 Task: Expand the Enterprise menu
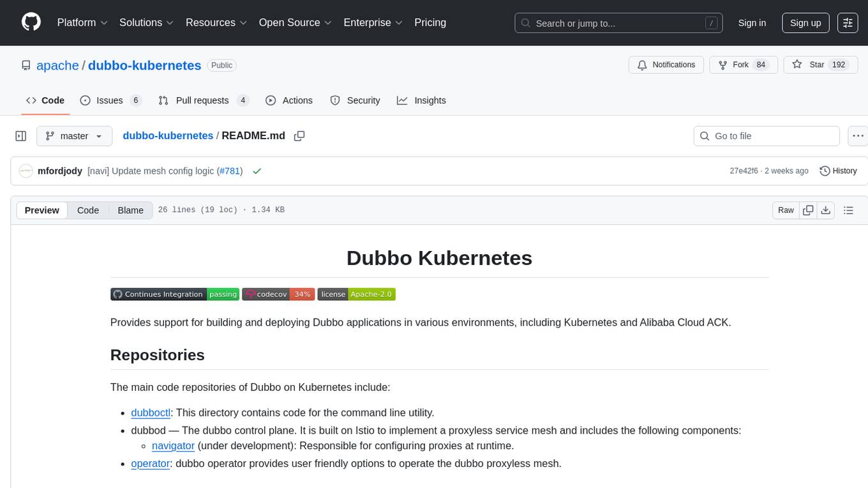tap(373, 22)
